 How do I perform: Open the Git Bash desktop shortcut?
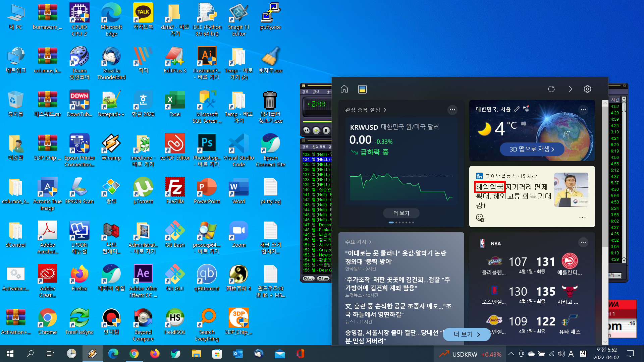point(175,234)
